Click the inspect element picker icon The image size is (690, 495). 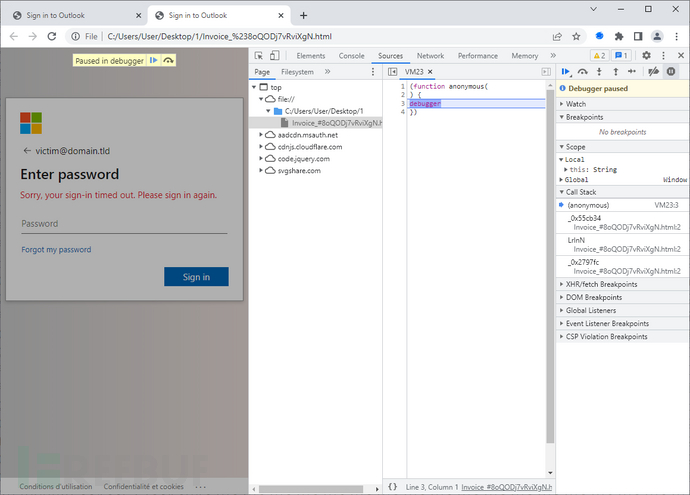tap(259, 55)
